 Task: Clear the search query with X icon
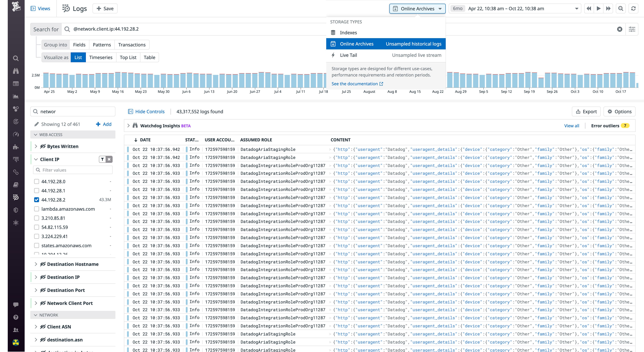click(620, 29)
